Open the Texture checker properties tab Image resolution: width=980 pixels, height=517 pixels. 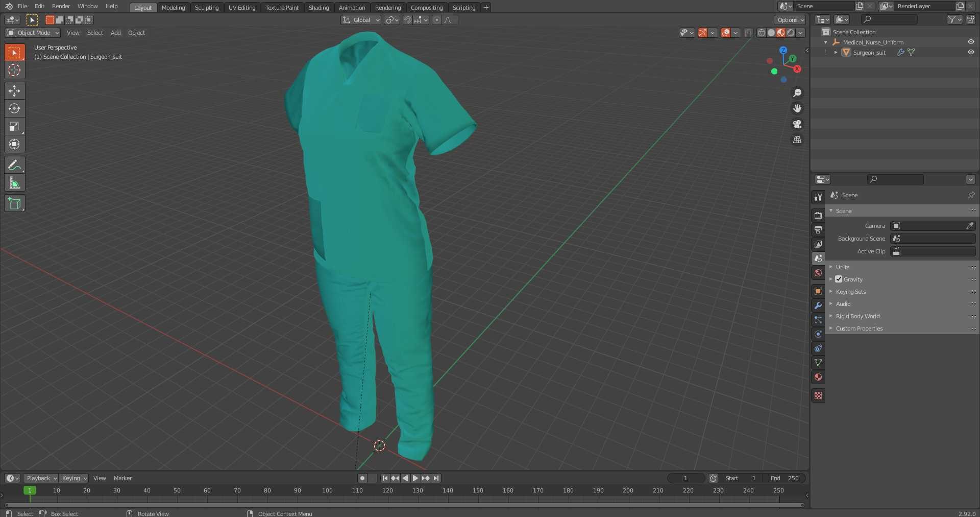pos(818,395)
